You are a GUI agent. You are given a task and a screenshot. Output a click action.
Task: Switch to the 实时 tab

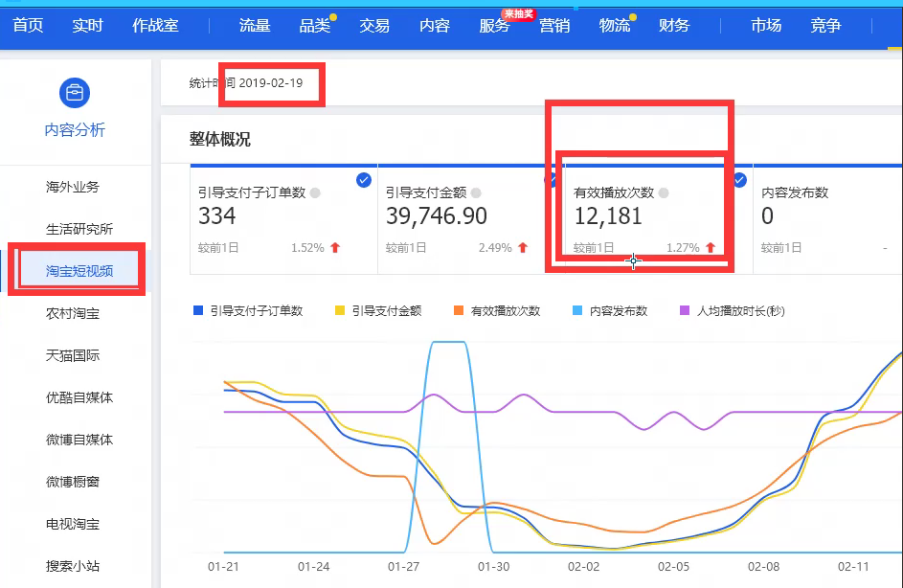pyautogui.click(x=87, y=25)
